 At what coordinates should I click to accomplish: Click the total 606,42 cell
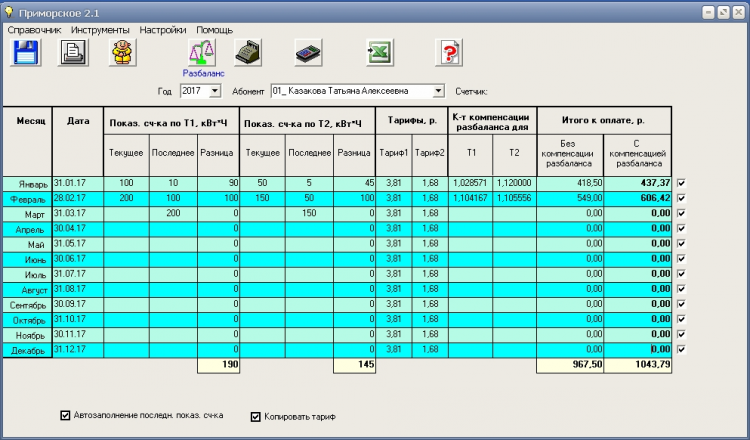pyautogui.click(x=638, y=199)
